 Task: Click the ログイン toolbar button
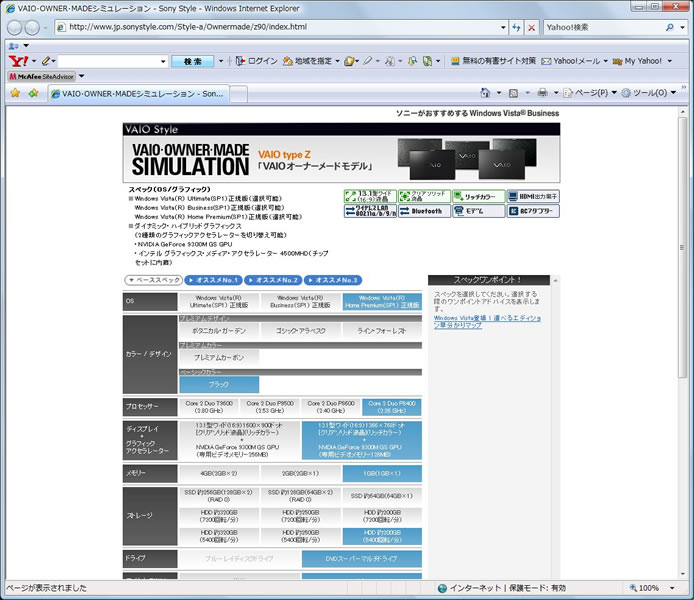point(257,61)
